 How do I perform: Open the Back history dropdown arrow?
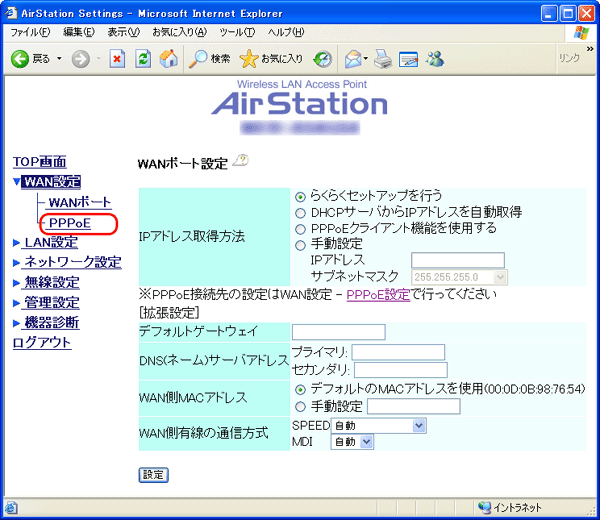(x=59, y=59)
